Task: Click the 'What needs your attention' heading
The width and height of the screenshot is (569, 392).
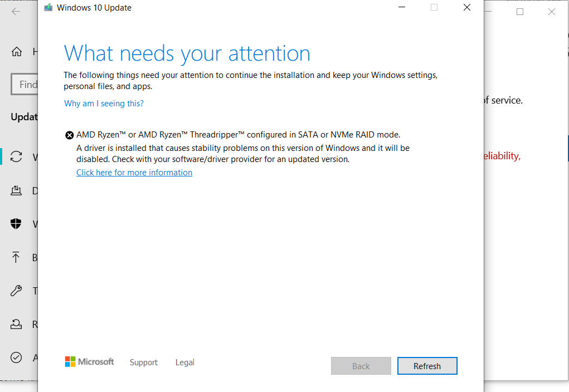Action: (187, 53)
